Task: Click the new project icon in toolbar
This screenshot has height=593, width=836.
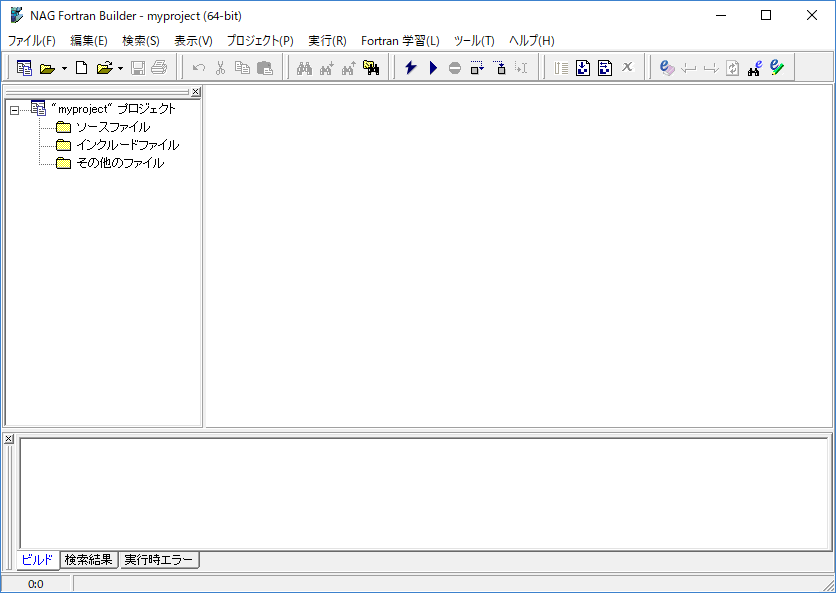Action: [24, 68]
